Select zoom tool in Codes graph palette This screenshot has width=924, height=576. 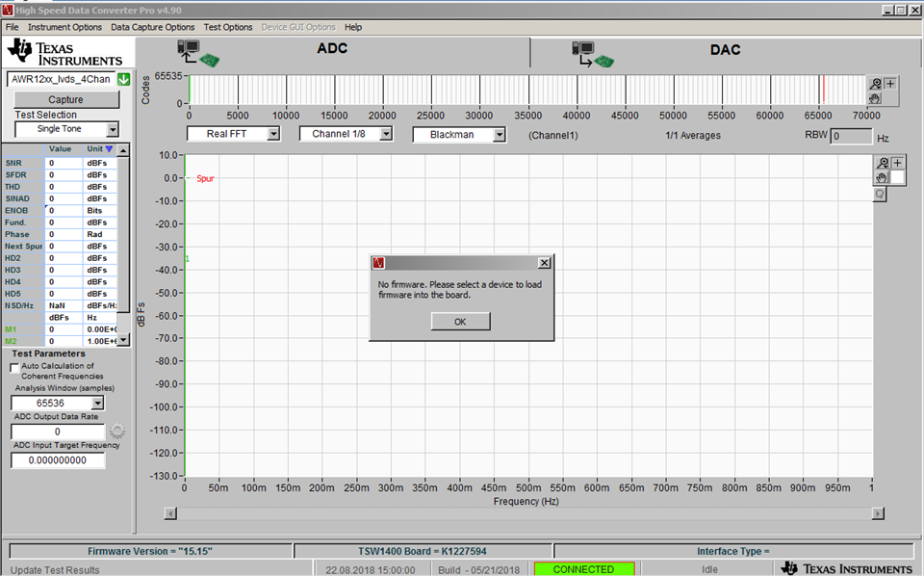coord(875,84)
